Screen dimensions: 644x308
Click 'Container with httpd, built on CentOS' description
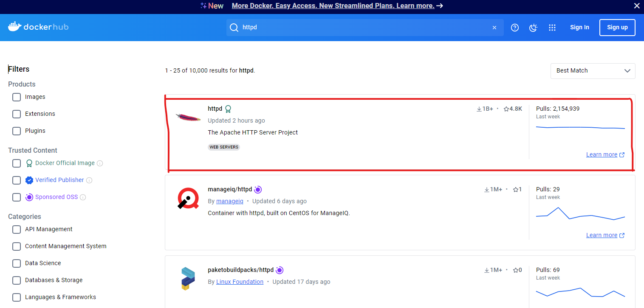[x=279, y=213]
